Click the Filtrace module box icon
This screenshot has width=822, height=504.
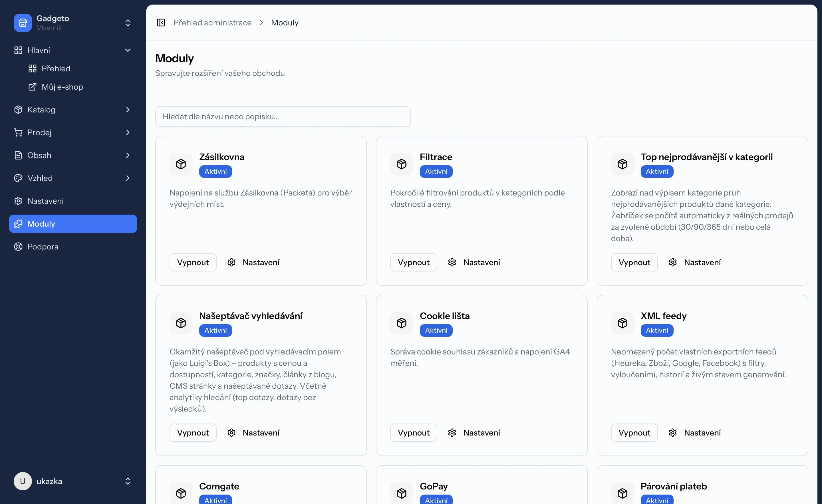tap(402, 164)
